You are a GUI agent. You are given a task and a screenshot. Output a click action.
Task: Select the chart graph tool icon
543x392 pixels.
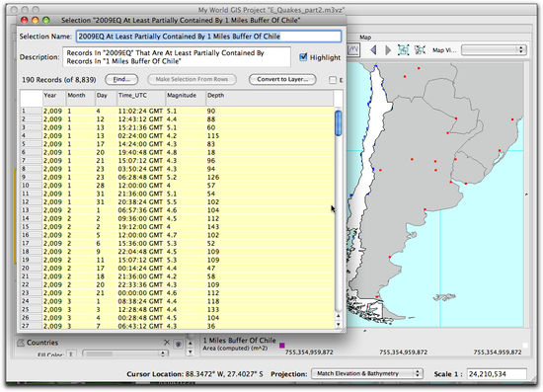point(353,50)
